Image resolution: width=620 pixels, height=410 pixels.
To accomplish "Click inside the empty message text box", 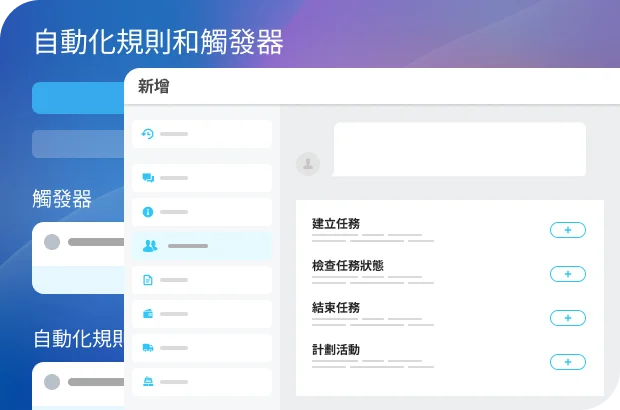I will pyautogui.click(x=459, y=149).
